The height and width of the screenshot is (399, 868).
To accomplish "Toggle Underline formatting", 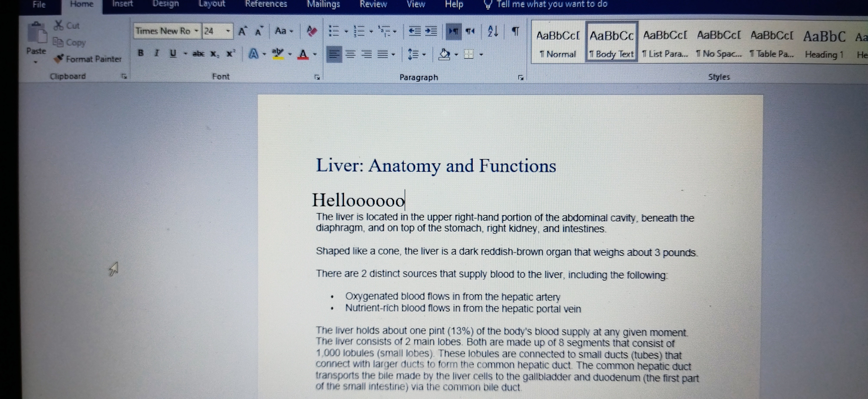I will coord(173,54).
